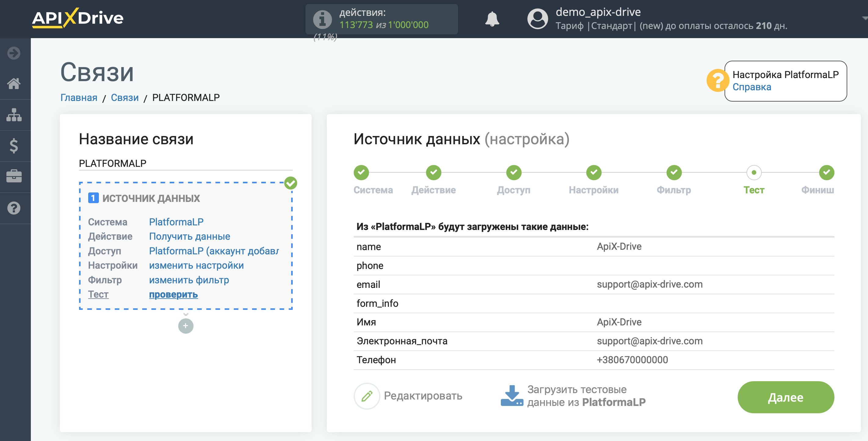868x441 pixels.
Task: Click Редактировать
Action: (423, 396)
